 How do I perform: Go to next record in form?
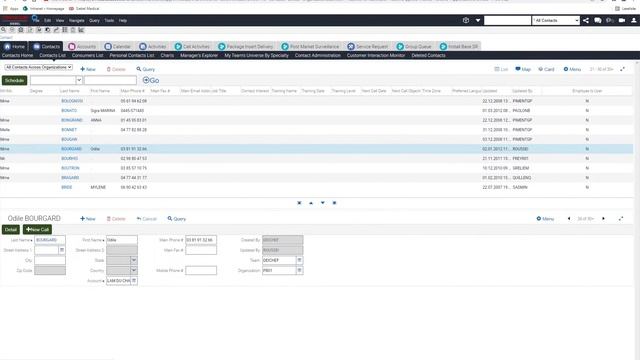pyautogui.click(x=603, y=219)
